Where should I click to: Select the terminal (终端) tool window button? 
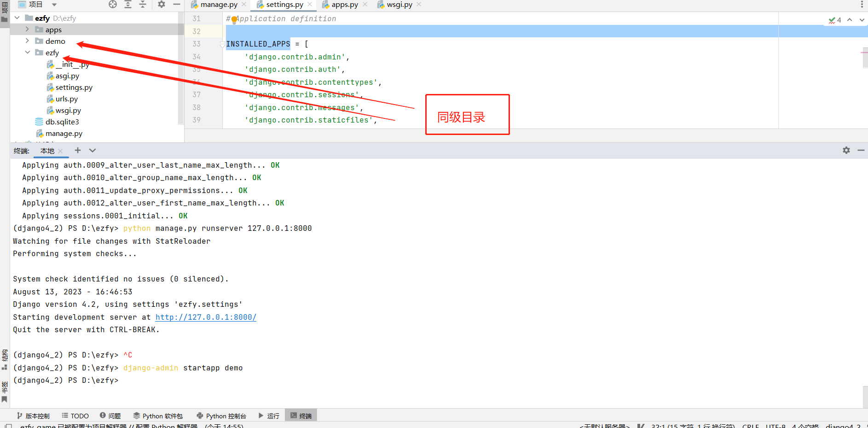(x=301, y=416)
